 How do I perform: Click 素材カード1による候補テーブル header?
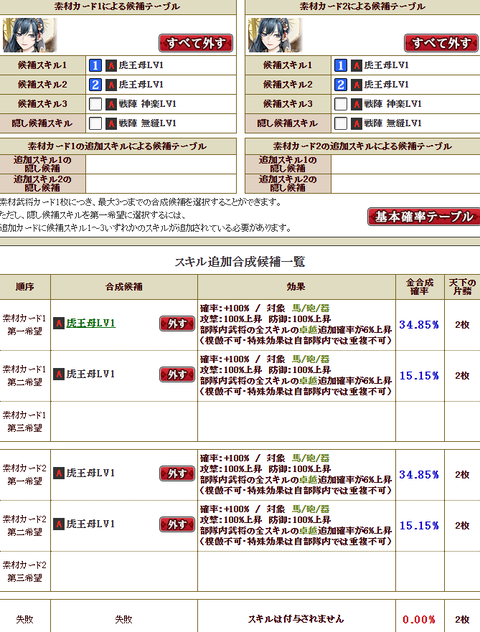point(117,6)
